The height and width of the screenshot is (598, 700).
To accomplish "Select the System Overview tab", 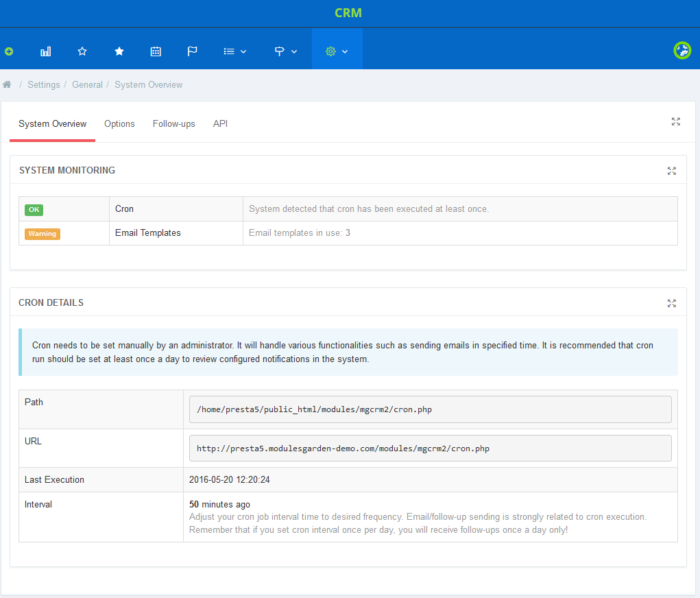I will pos(52,123).
